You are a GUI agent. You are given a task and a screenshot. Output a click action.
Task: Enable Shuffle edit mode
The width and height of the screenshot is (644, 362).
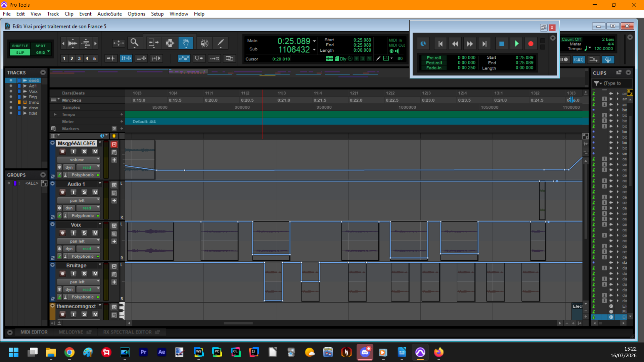(20, 46)
